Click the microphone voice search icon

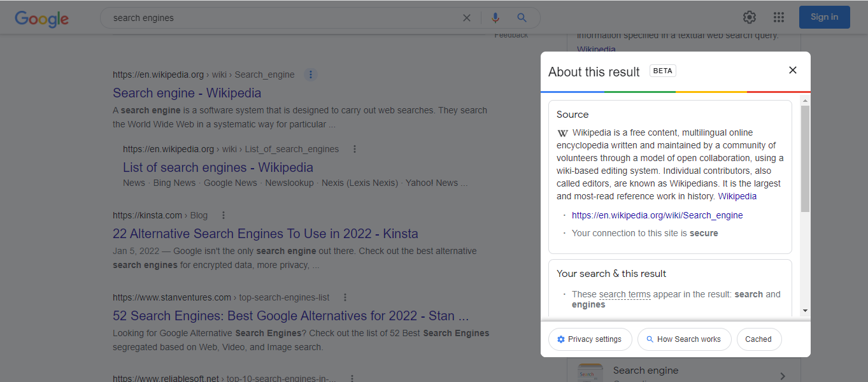(x=495, y=18)
